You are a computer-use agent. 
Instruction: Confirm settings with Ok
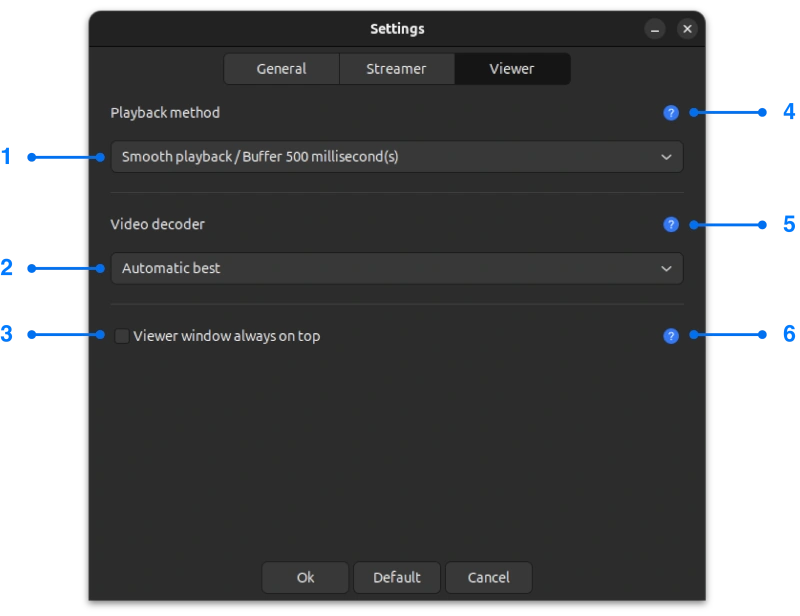coord(304,577)
